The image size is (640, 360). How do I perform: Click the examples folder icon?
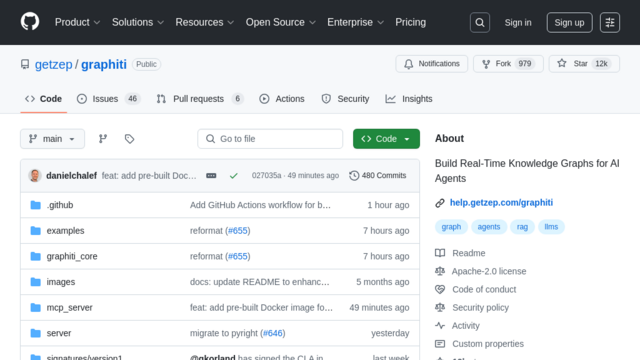(x=36, y=231)
